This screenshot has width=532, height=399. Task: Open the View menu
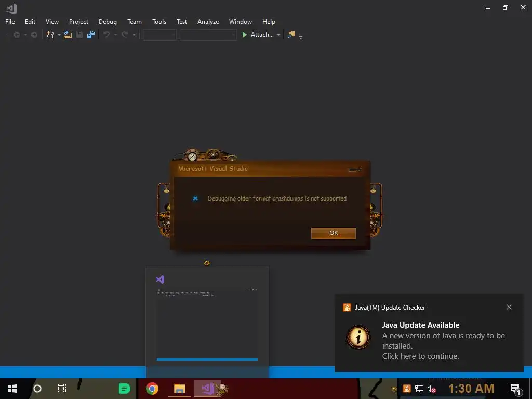click(52, 22)
